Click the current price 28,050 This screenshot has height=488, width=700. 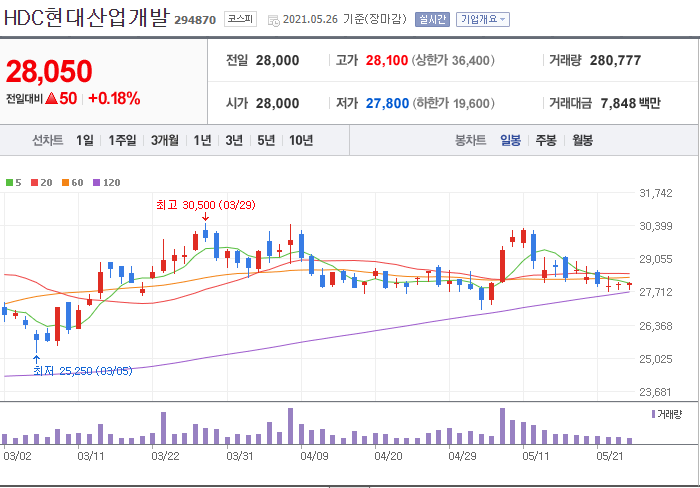coord(49,71)
